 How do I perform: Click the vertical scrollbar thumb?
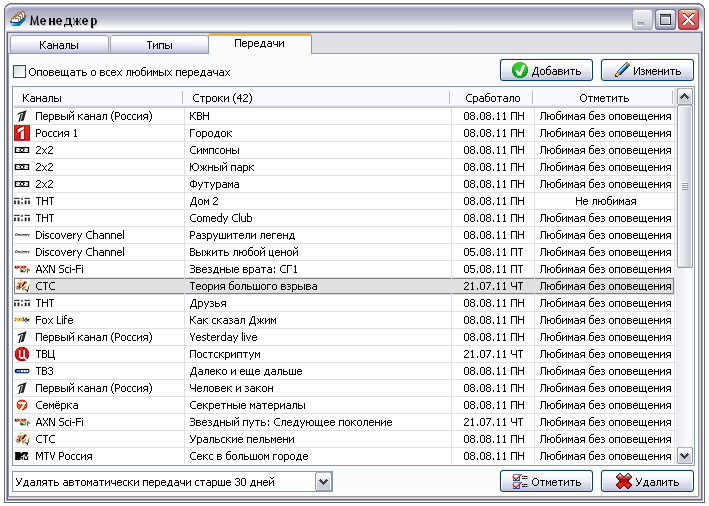click(x=685, y=186)
